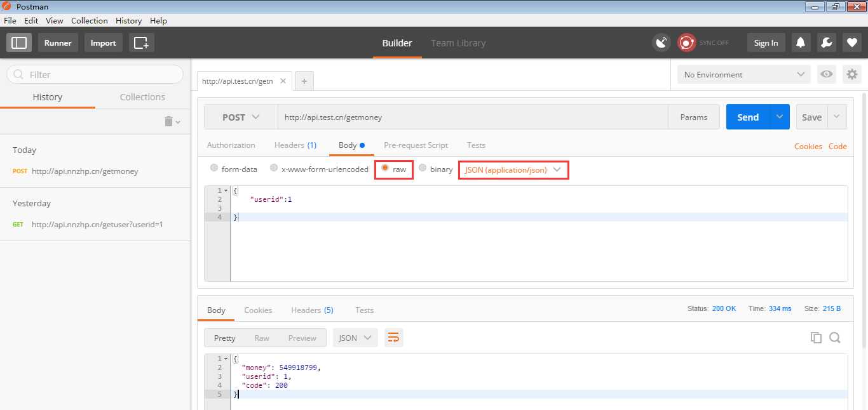The height and width of the screenshot is (410, 868).
Task: Collapse request body JSON fold arrow
Action: click(x=226, y=191)
